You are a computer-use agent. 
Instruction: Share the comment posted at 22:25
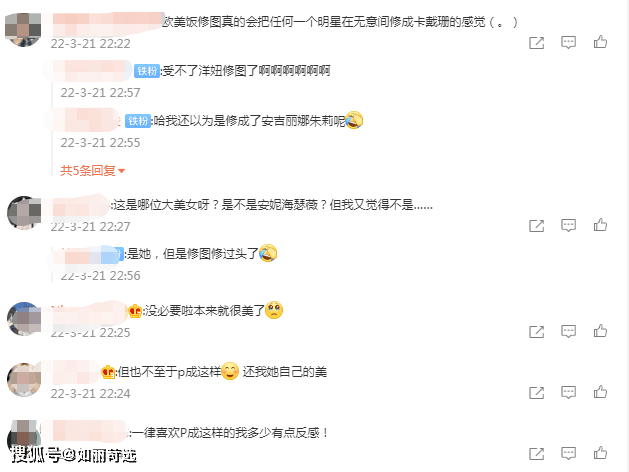point(537,331)
